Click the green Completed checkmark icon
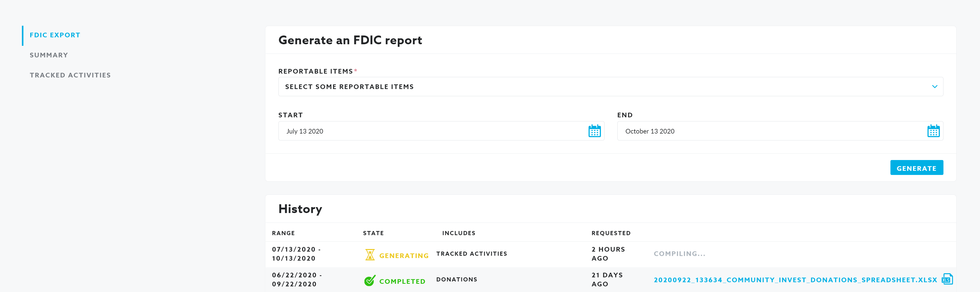This screenshot has height=292, width=980. point(369,281)
